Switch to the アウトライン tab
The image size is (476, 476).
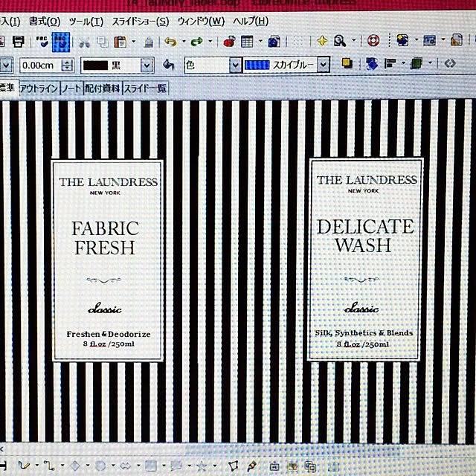pyautogui.click(x=39, y=89)
